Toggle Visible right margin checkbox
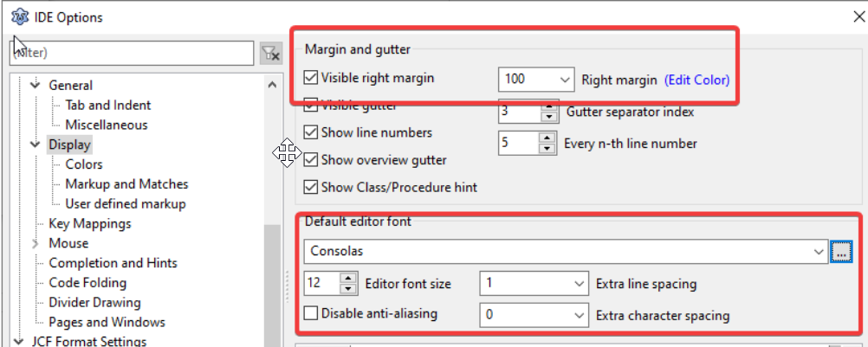 tap(310, 78)
